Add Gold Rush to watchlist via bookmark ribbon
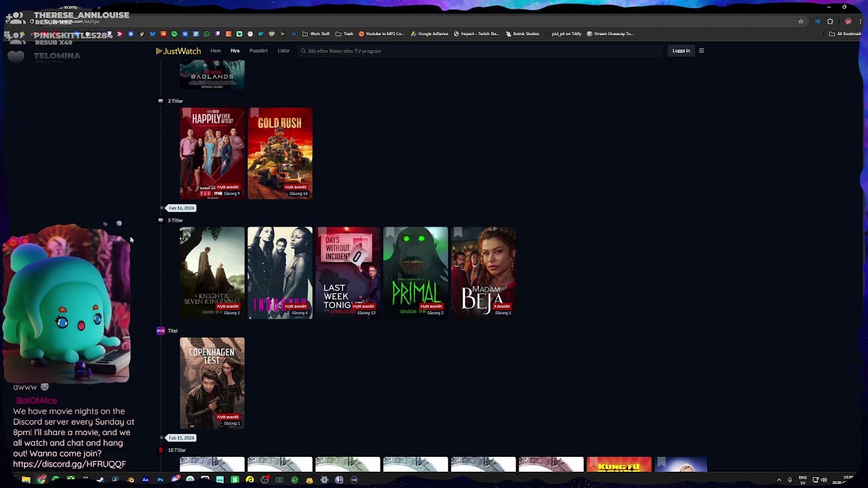 [254, 114]
